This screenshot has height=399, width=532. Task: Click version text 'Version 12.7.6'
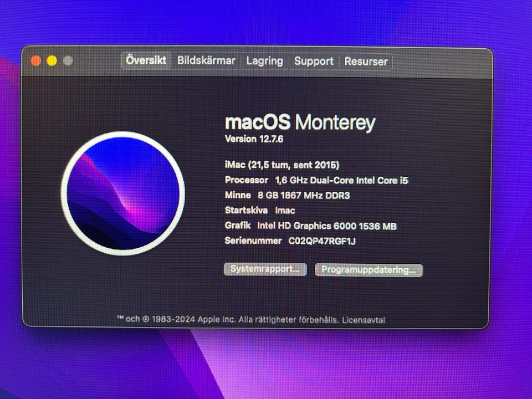[254, 139]
